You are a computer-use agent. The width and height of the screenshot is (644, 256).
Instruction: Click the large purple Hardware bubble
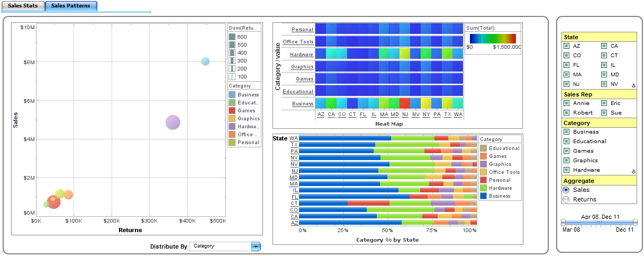coord(173,122)
